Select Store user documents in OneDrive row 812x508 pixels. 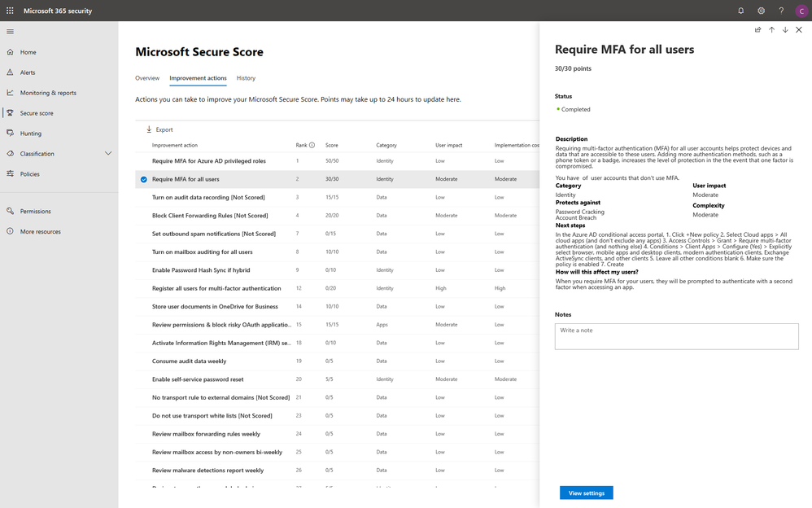(x=337, y=306)
